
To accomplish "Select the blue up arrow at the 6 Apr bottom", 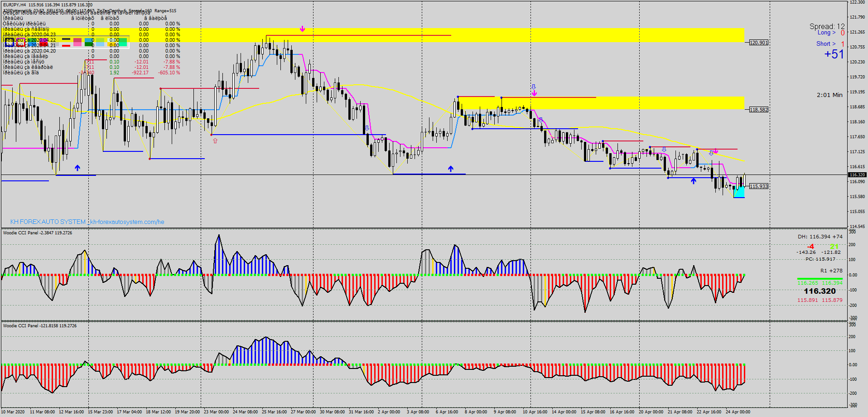I will click(450, 168).
